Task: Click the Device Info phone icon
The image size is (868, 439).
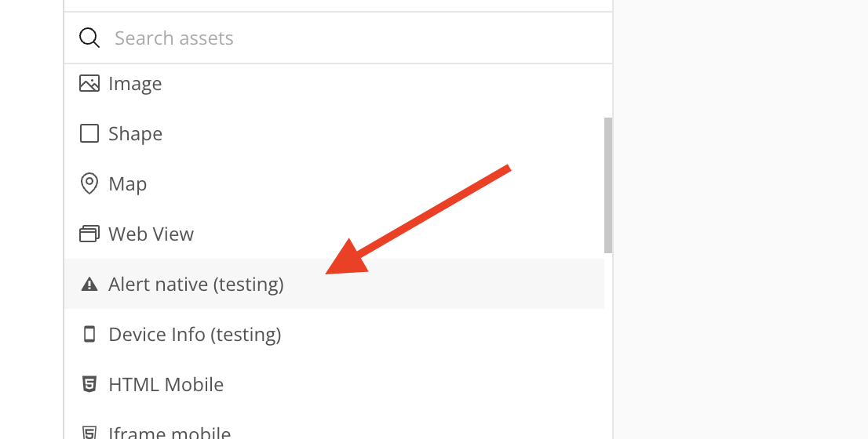Action: tap(89, 334)
